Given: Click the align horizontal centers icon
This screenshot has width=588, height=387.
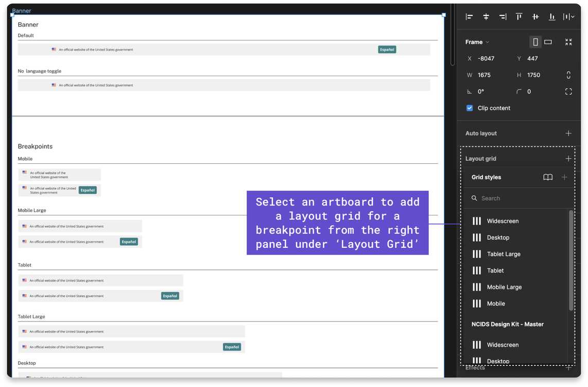Looking at the screenshot, I should pyautogui.click(x=486, y=16).
